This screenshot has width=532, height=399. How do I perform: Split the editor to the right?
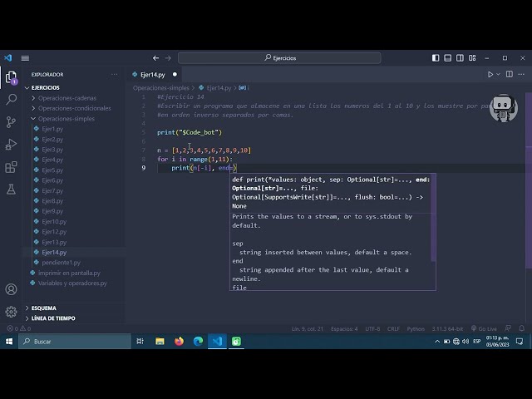pyautogui.click(x=510, y=74)
